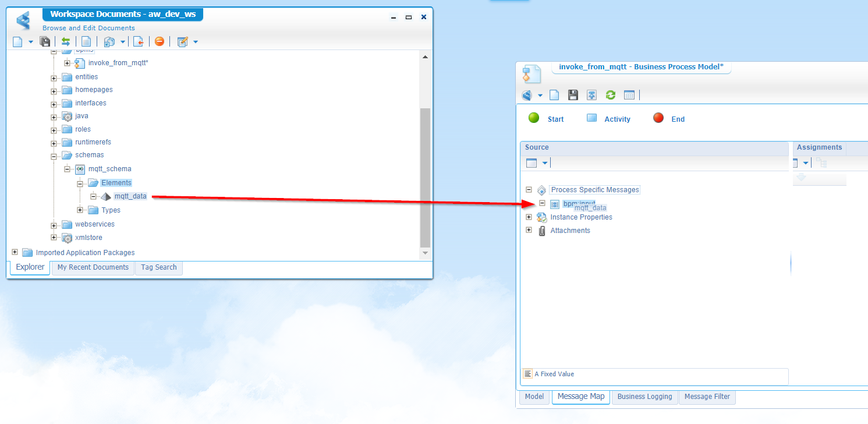The height and width of the screenshot is (424, 868).
Task: Open dropdown arrow beside New Document icon
Action: (x=31, y=42)
